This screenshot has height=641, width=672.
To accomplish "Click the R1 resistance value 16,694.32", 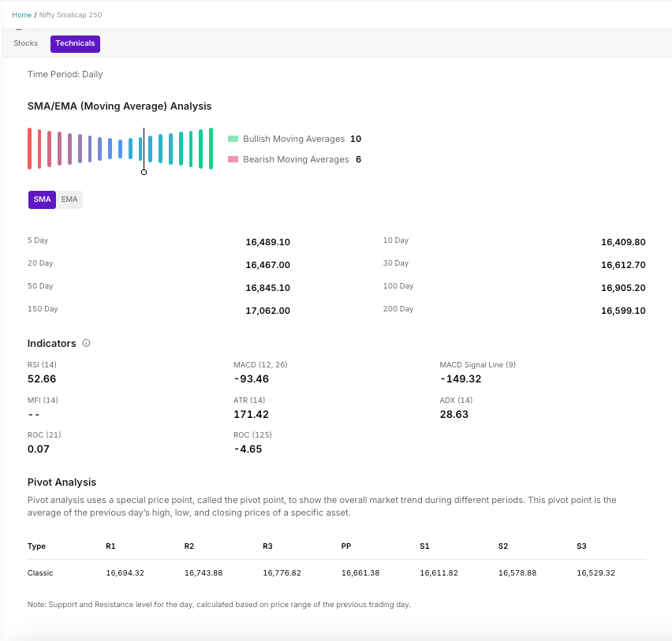I will pos(125,573).
